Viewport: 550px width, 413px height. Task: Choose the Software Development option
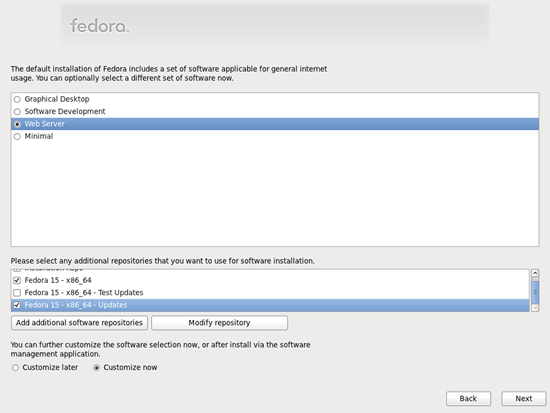[x=17, y=112]
